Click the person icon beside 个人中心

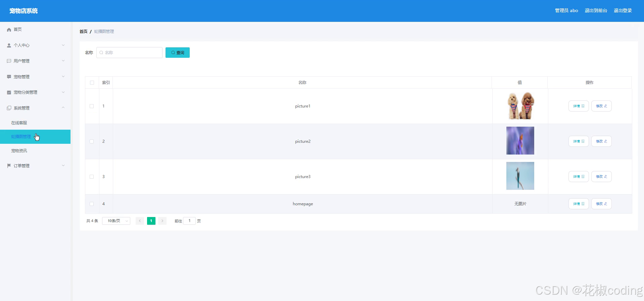click(x=9, y=45)
